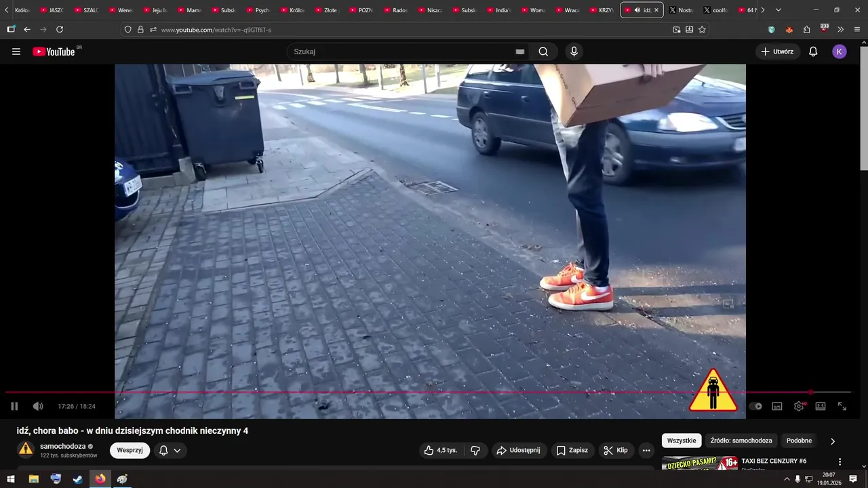
Task: Enter fullscreen mode in the player
Action: pos(842,406)
